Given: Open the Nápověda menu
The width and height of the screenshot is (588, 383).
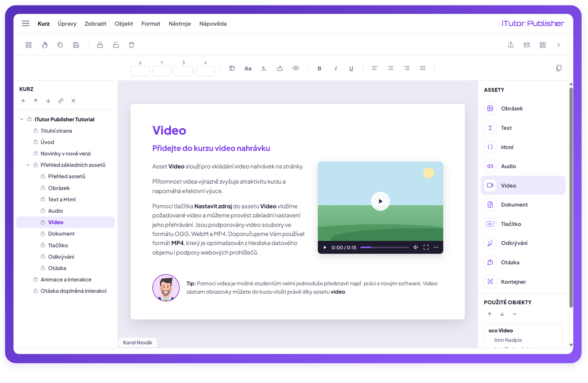Looking at the screenshot, I should pos(213,23).
